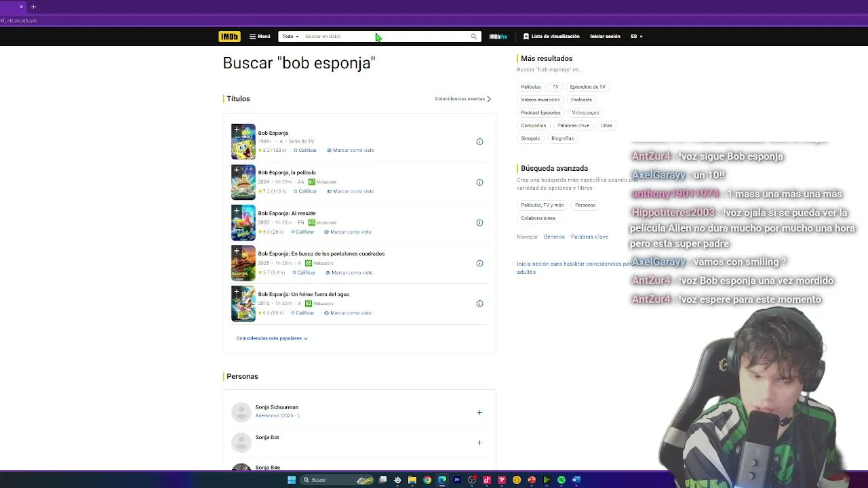Open the IMDb Menú hamburger
Image resolution: width=868 pixels, height=488 pixels.
click(x=260, y=37)
